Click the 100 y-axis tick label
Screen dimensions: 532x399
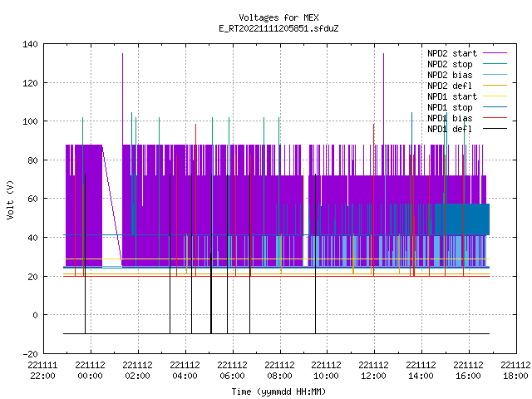30,121
